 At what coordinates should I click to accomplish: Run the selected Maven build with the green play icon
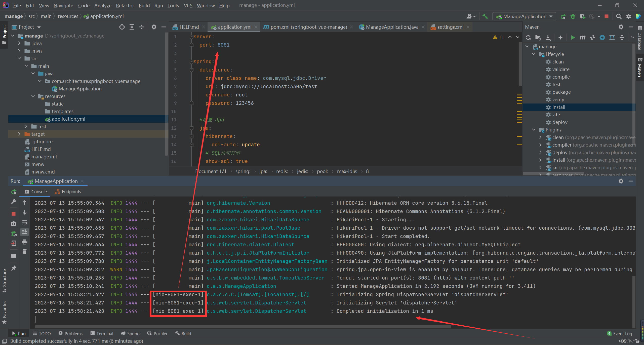573,38
